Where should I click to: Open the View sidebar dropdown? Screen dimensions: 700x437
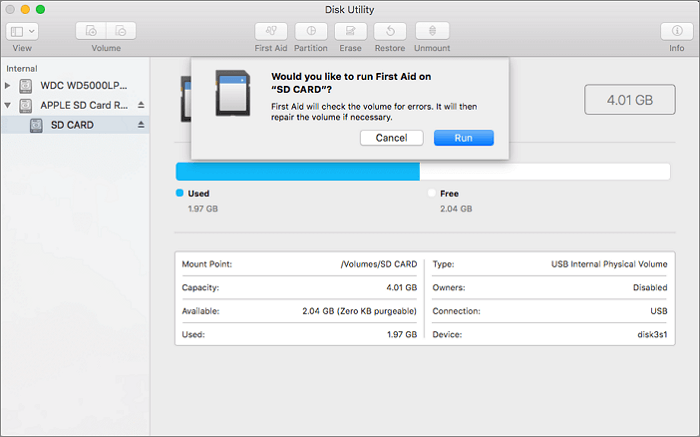22,31
